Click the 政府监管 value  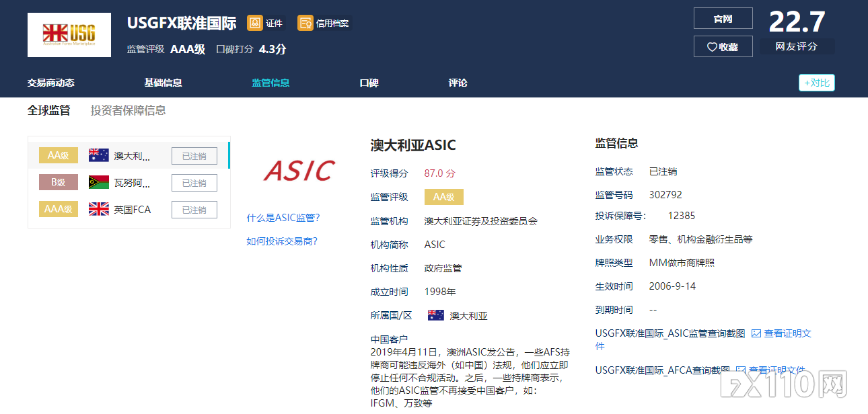[x=443, y=268]
